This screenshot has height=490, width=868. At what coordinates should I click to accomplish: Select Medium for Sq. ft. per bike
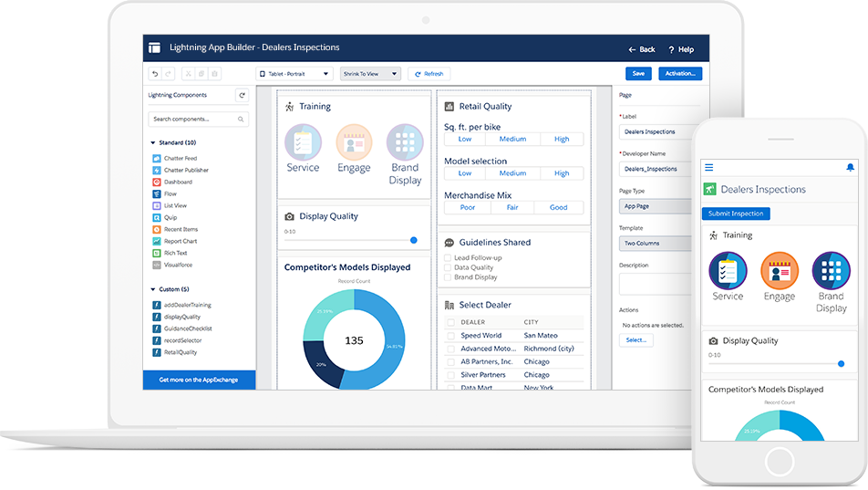pos(512,140)
